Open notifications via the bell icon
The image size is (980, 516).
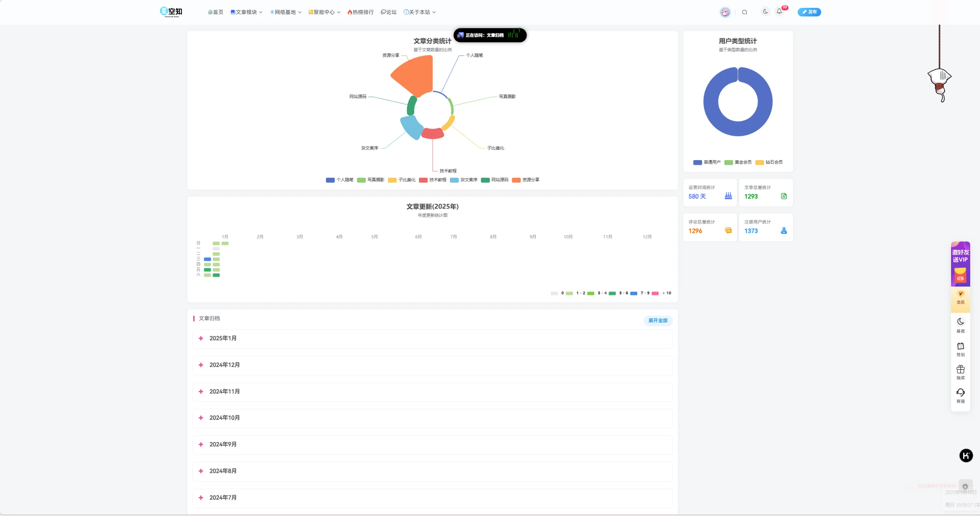click(779, 11)
